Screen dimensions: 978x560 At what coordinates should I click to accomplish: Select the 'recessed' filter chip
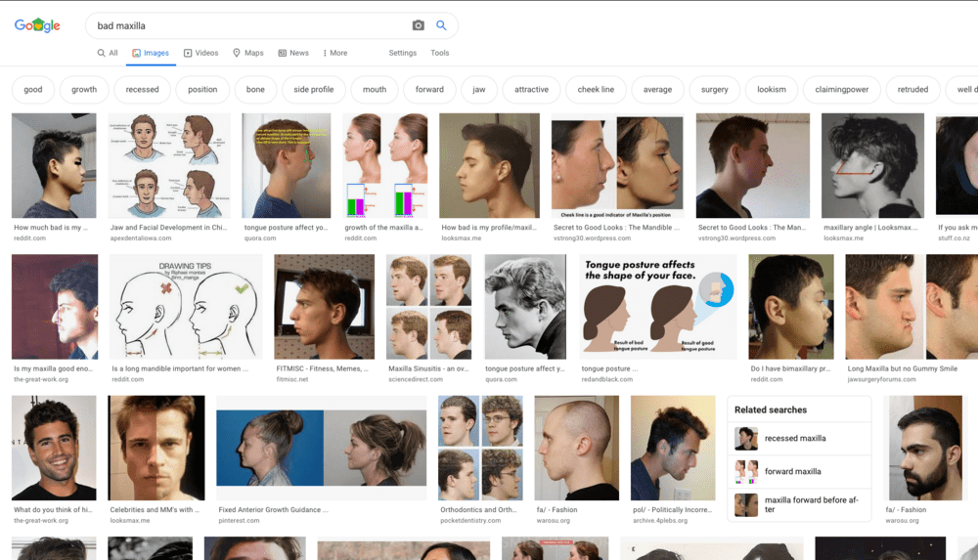[142, 90]
